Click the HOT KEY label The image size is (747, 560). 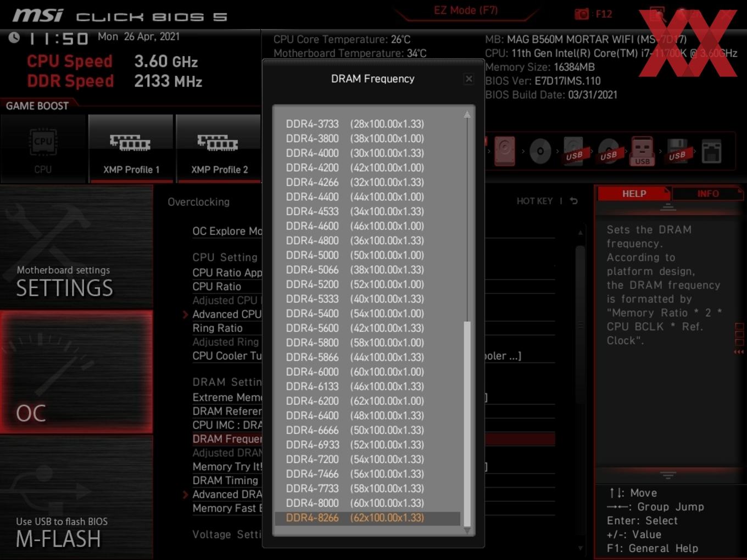pos(534,201)
